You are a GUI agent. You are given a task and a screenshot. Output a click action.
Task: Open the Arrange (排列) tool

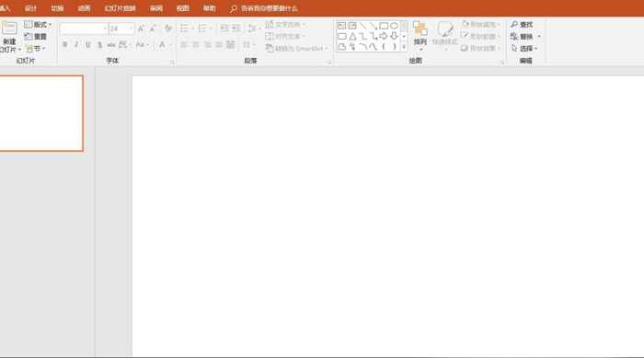[420, 35]
